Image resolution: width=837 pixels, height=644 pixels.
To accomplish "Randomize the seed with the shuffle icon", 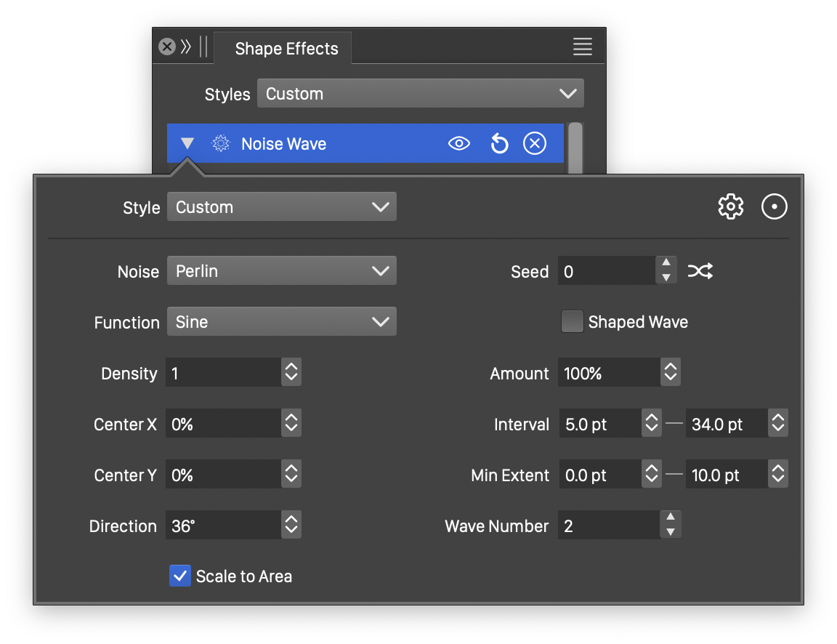I will tap(700, 272).
